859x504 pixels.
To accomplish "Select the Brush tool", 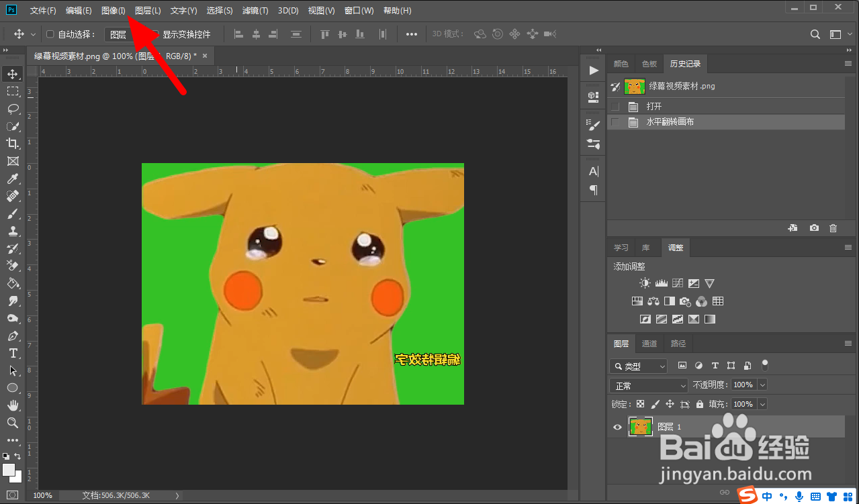I will tap(13, 213).
